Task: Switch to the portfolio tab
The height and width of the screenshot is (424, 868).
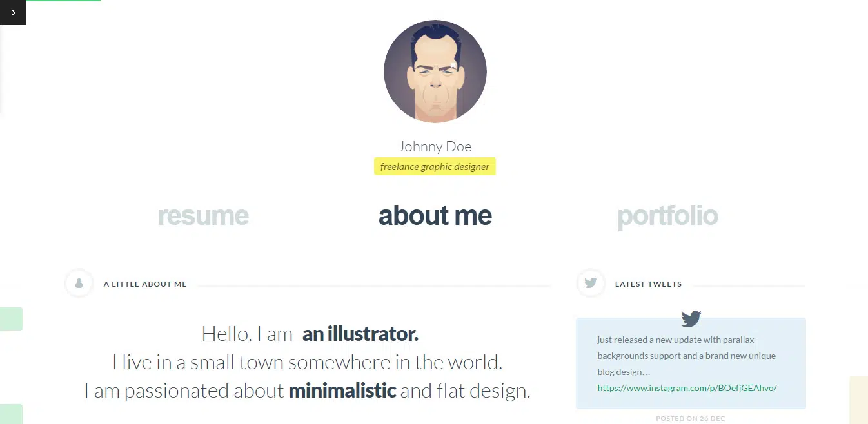Action: (x=667, y=216)
